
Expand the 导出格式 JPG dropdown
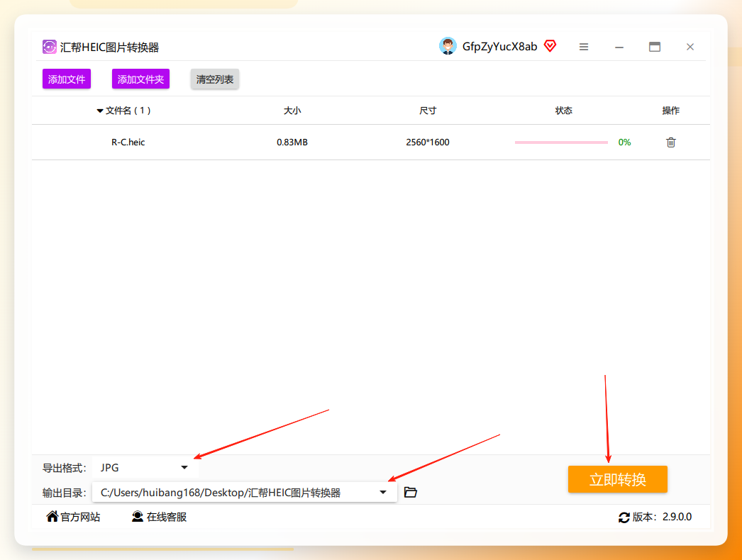coord(144,468)
